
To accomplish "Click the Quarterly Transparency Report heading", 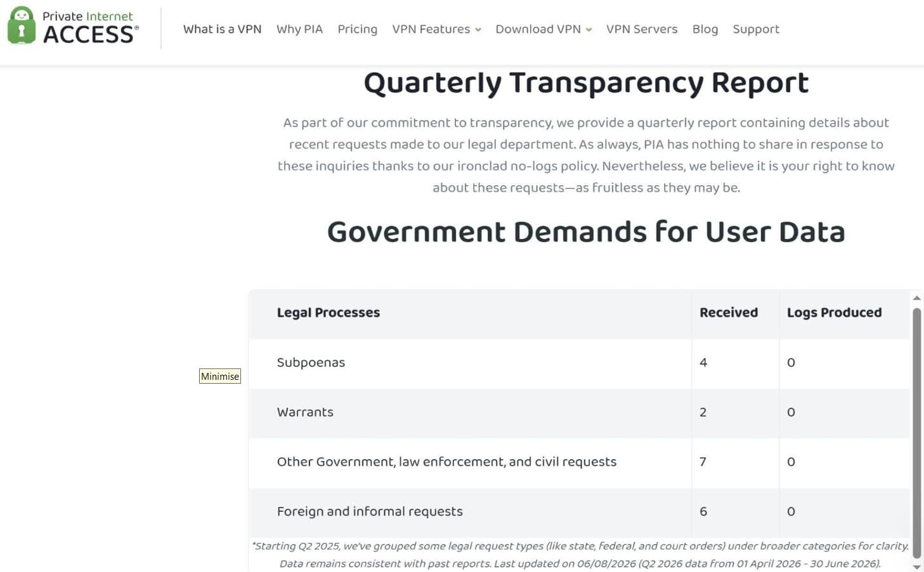I will tap(586, 83).
